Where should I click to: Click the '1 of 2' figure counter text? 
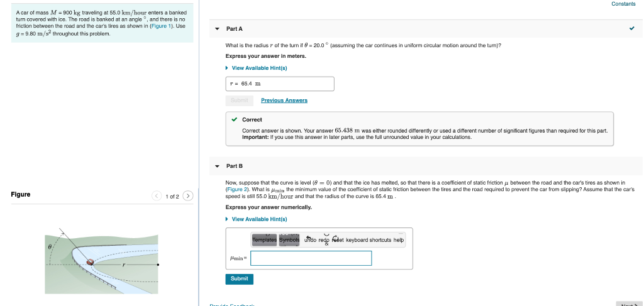coord(172,197)
